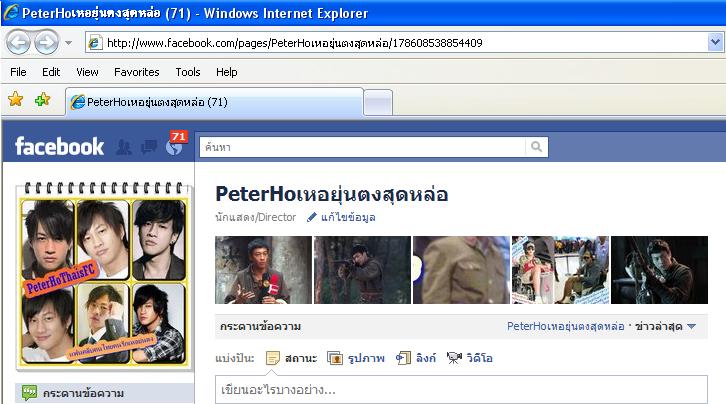Viewport: 726px width, 404px height.
Task: Open the first photo with microphone
Action: tap(263, 270)
